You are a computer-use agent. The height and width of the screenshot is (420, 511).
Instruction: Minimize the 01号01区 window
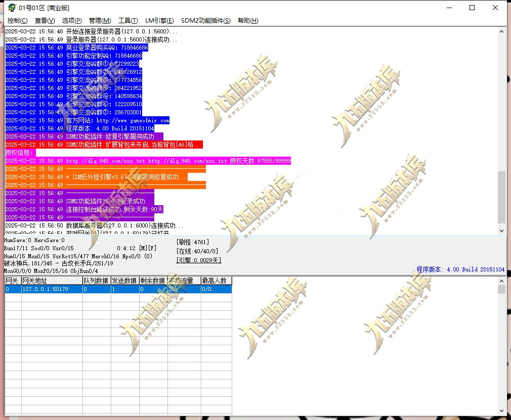(449, 8)
